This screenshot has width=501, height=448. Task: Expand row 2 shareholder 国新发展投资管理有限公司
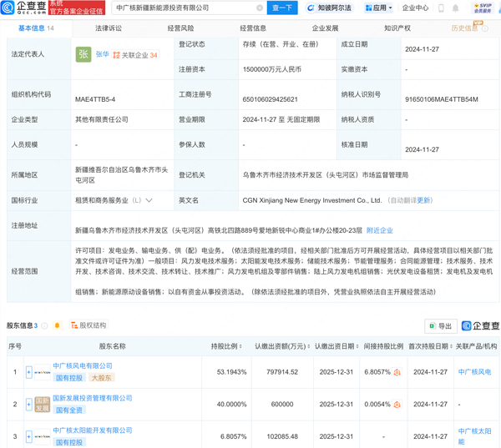28,405
